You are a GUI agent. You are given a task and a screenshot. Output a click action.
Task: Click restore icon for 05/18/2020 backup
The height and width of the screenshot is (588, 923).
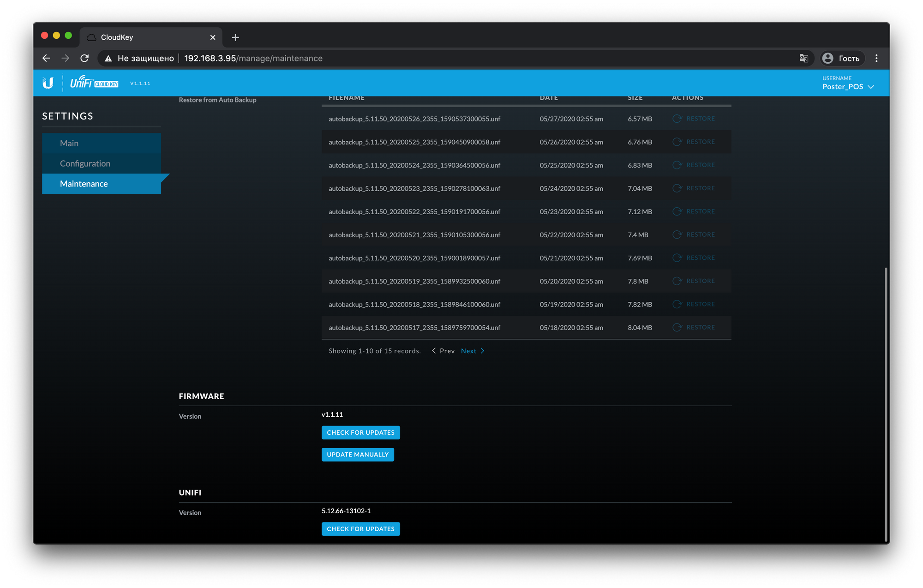click(677, 327)
